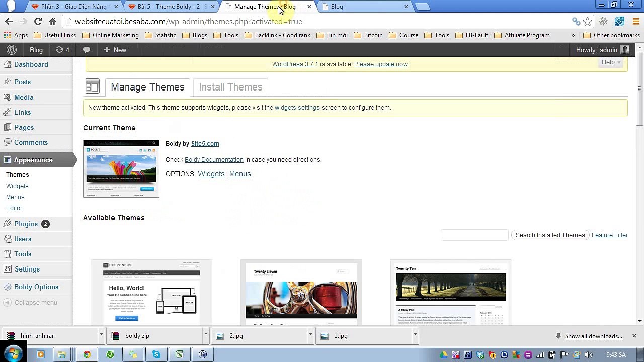Open dropdown for 1.jpg download
The image size is (644, 362).
pyautogui.click(x=415, y=335)
